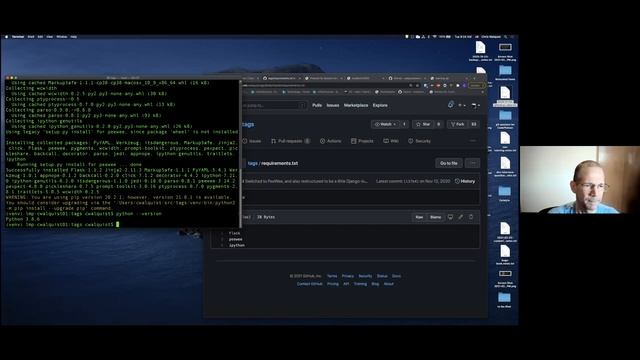
Task: Click the About footer link
Action: (389, 284)
